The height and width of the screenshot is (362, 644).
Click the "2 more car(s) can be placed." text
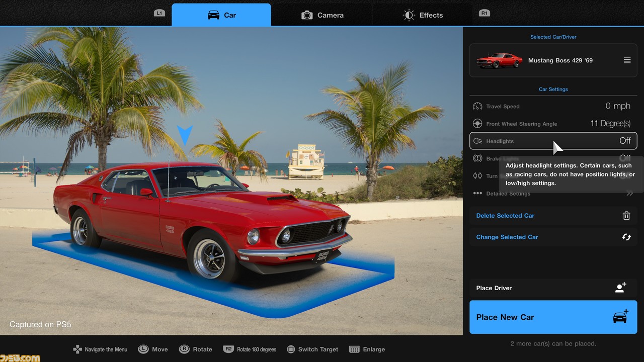553,344
